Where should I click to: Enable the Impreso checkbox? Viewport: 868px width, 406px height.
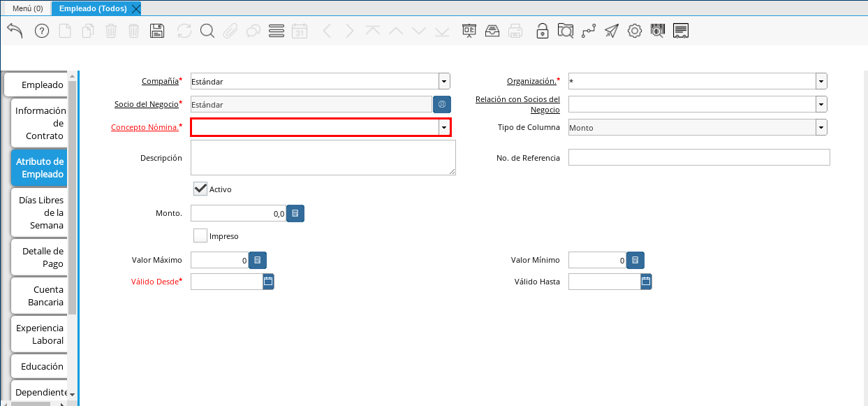click(x=200, y=235)
